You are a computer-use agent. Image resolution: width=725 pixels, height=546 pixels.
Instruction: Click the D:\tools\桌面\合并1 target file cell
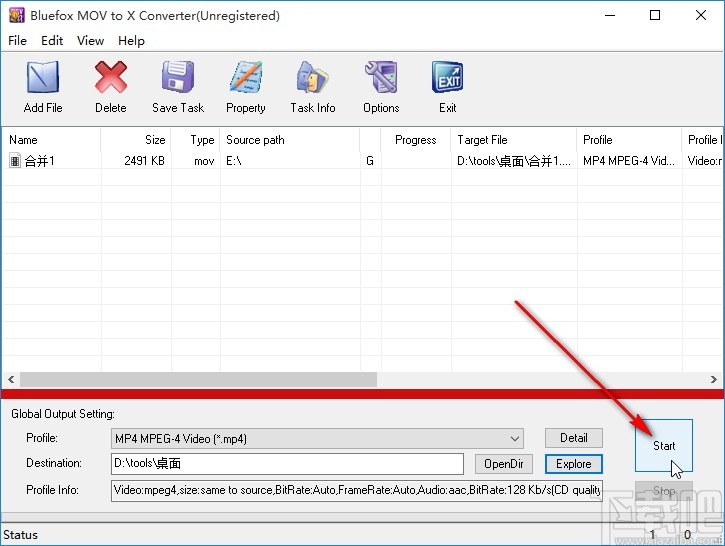pos(514,161)
